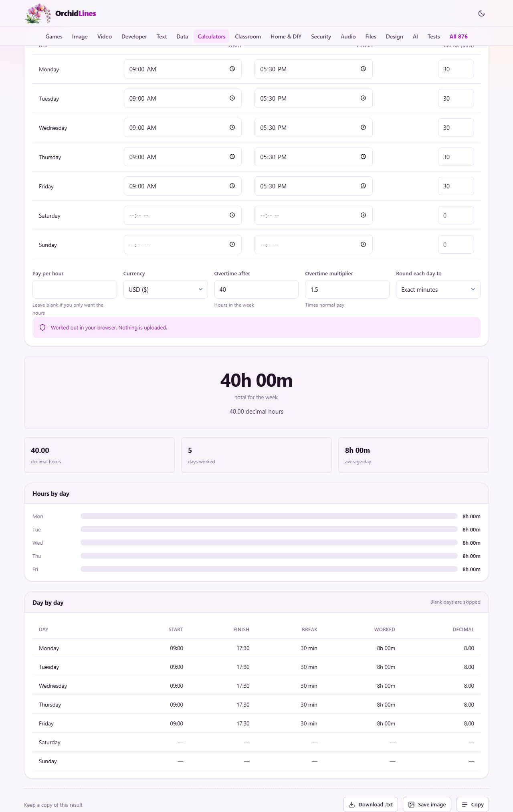Click Monday start time field
Viewport: 513px width, 812px height.
click(183, 69)
